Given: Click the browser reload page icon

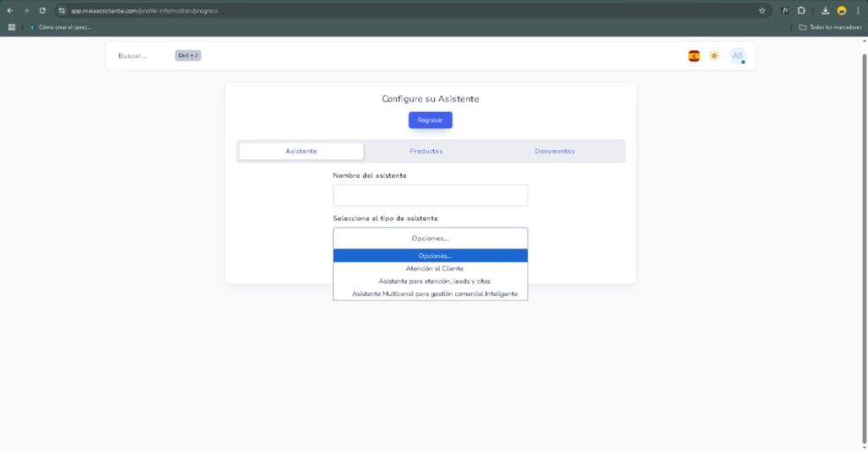Looking at the screenshot, I should coord(42,10).
